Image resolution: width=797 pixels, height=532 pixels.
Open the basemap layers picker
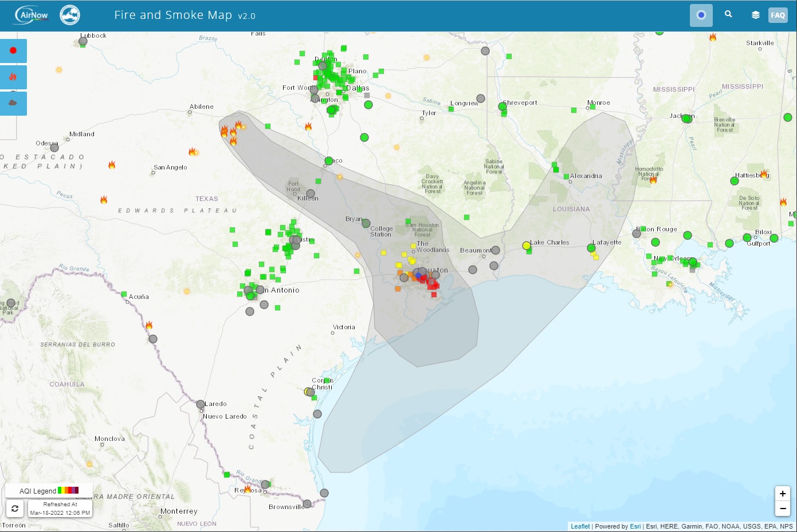click(x=755, y=14)
